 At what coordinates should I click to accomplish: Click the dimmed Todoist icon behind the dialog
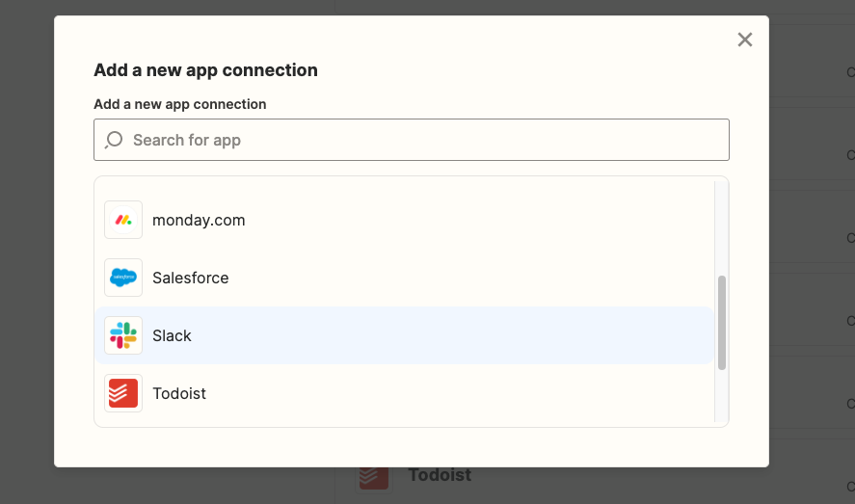click(x=374, y=476)
